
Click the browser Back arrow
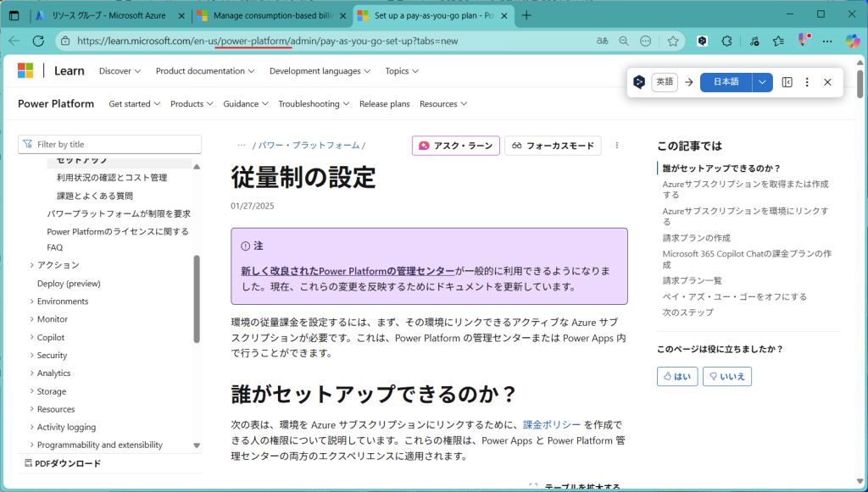click(14, 41)
